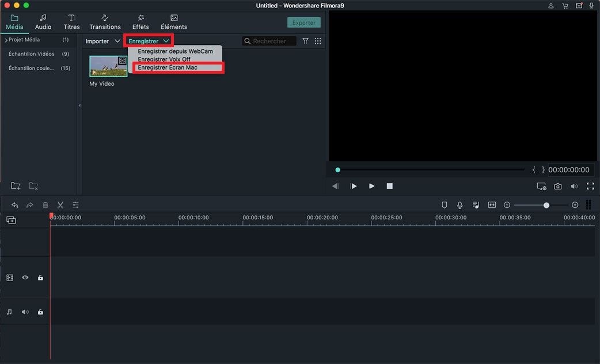Play the preview video
Viewport: 600px width, 364px height.
pos(371,186)
